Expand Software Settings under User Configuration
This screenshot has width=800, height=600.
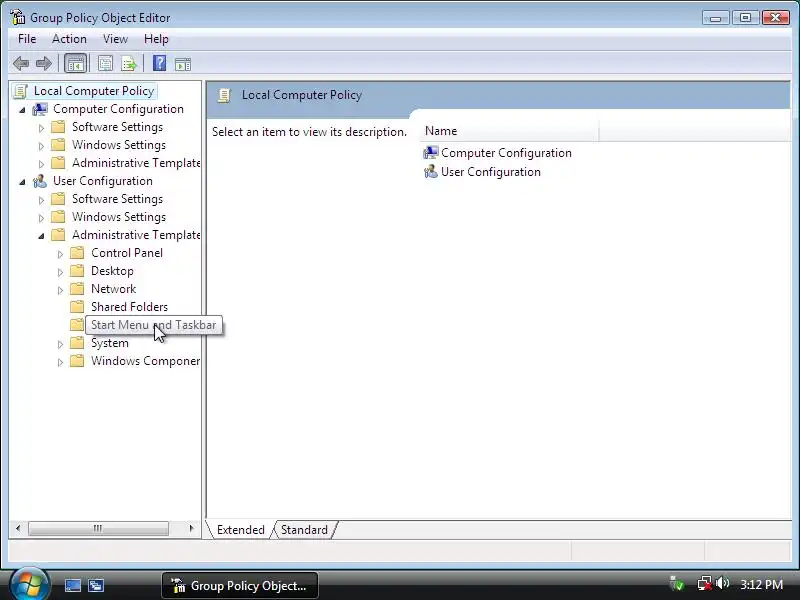pos(41,199)
